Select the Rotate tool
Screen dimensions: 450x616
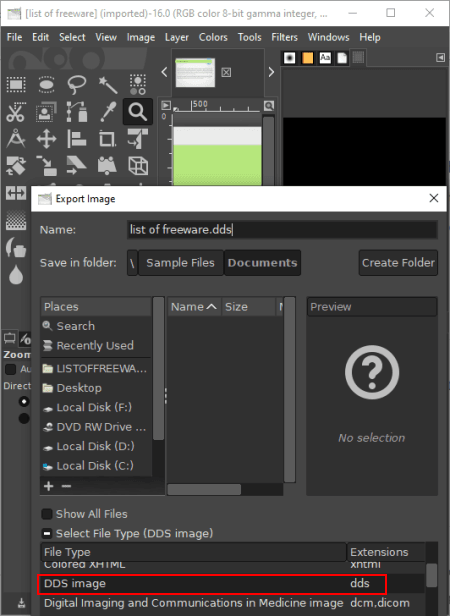(16, 165)
